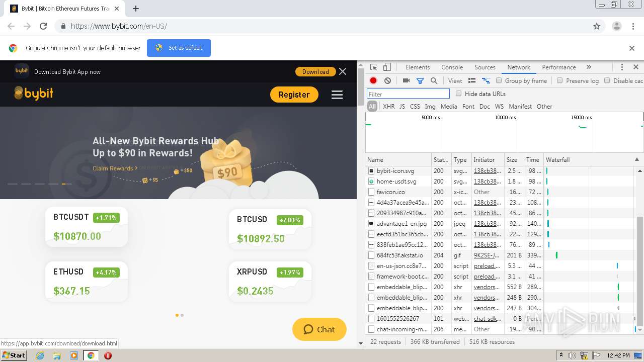
Task: Reload the page in Chrome
Action: 43,26
